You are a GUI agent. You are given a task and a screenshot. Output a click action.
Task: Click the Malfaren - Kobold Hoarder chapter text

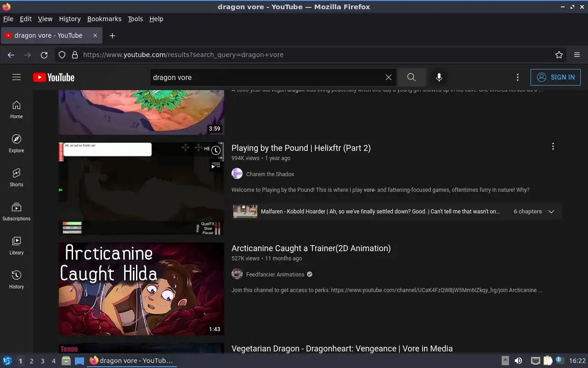(x=380, y=212)
